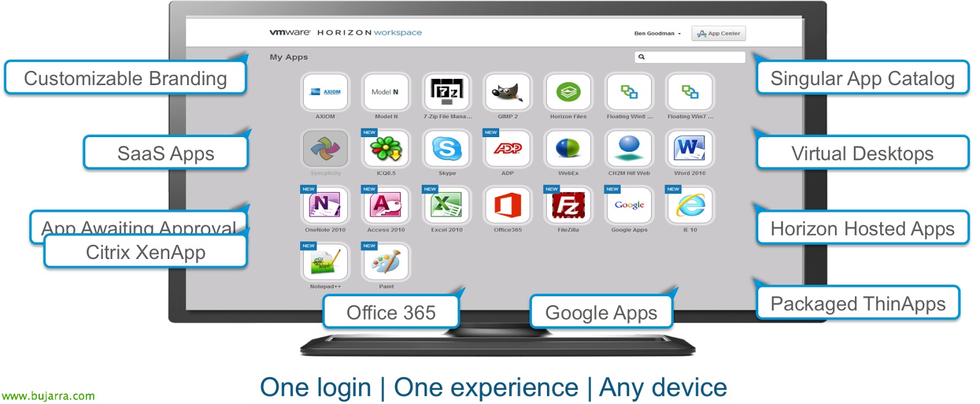Open IE 10 browser app

pos(690,206)
